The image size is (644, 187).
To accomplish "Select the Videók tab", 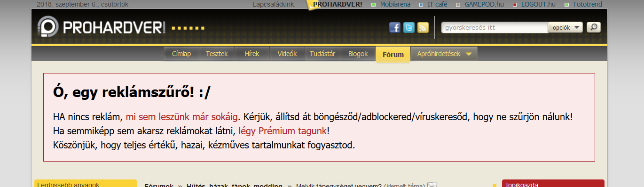I will point(287,54).
